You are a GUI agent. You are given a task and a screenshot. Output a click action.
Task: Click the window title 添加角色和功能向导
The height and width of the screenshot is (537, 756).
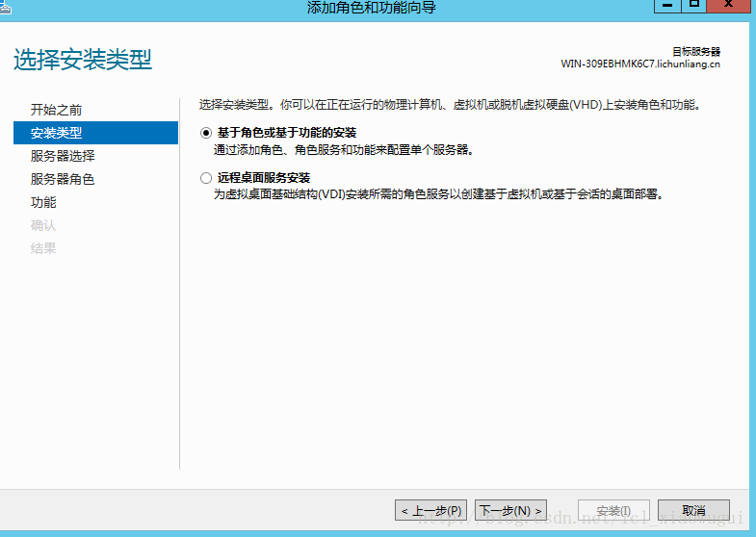[371, 8]
